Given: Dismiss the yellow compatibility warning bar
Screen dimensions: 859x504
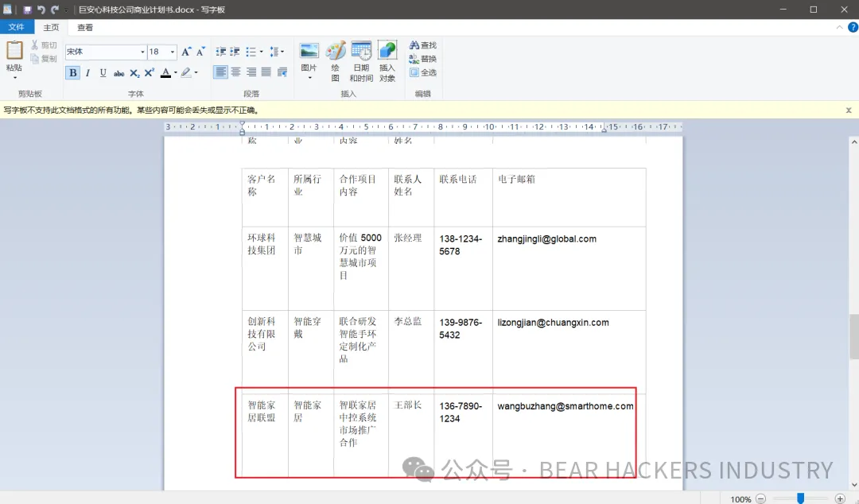Looking at the screenshot, I should click(x=849, y=110).
